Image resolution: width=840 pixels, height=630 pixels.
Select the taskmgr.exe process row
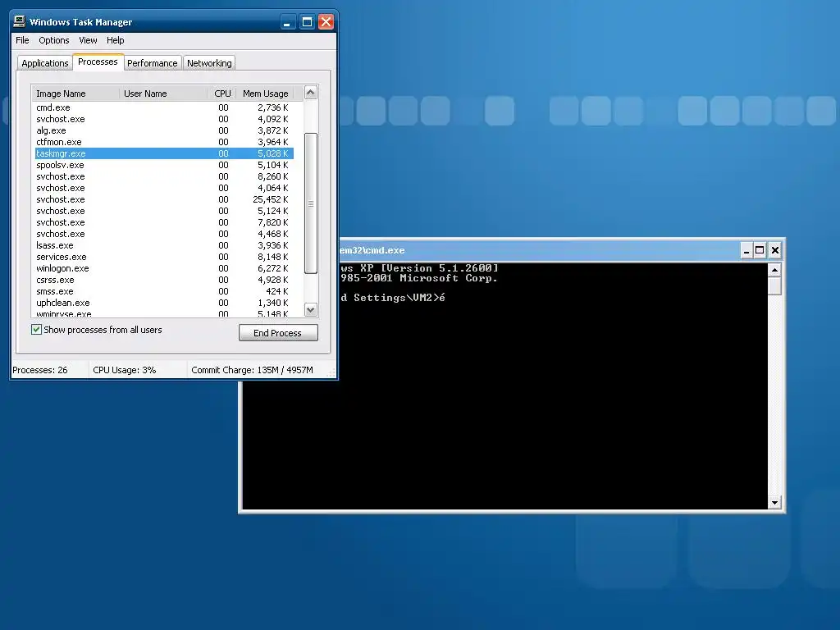[x=164, y=153]
